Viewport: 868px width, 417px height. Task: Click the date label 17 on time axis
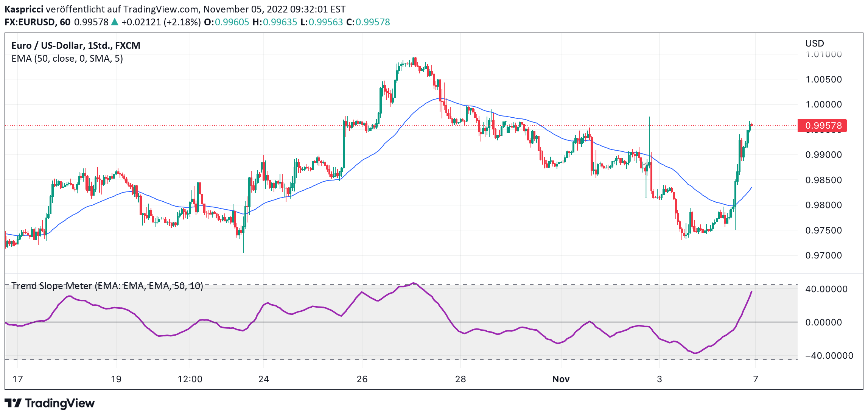(x=17, y=379)
